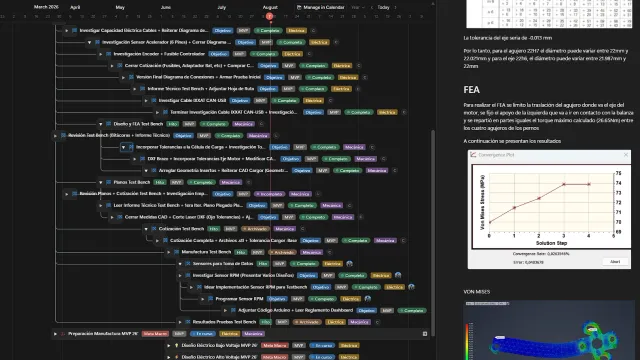
Task: Click assignee avatar on Sensores para Toma de Datos
Action: (349, 264)
